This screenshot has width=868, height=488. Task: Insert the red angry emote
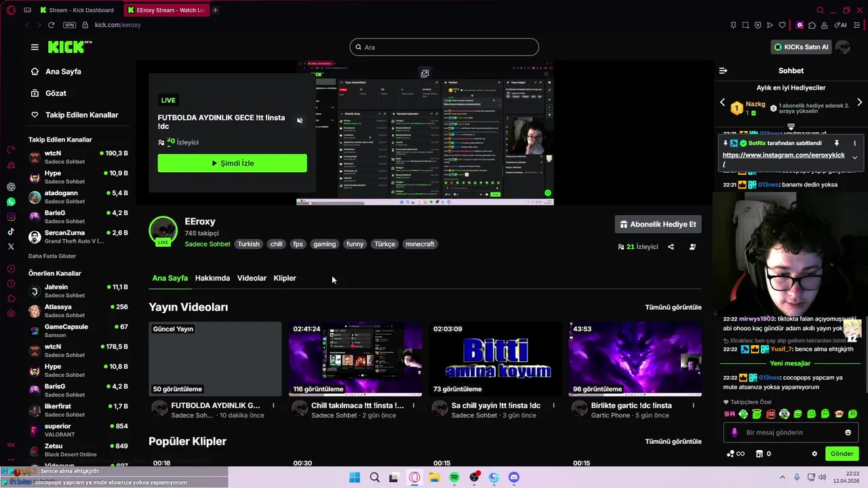pos(770,414)
